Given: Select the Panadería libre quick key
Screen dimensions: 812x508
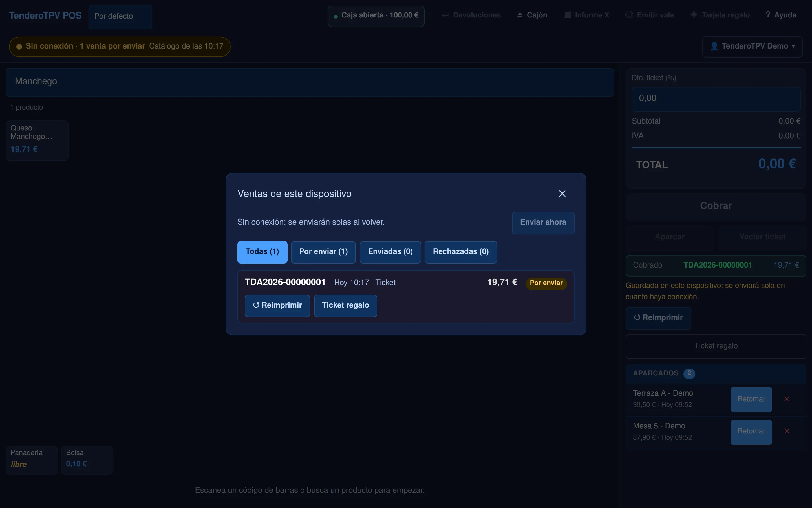Looking at the screenshot, I should [x=32, y=460].
